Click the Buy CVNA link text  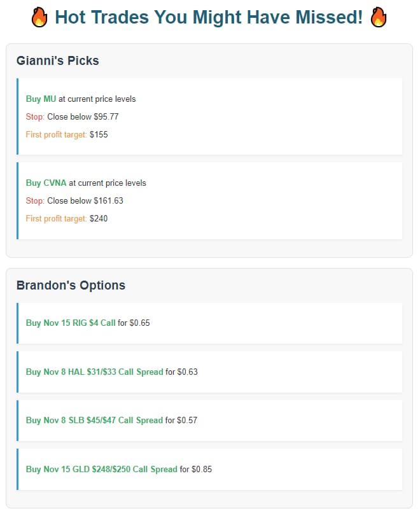[46, 183]
